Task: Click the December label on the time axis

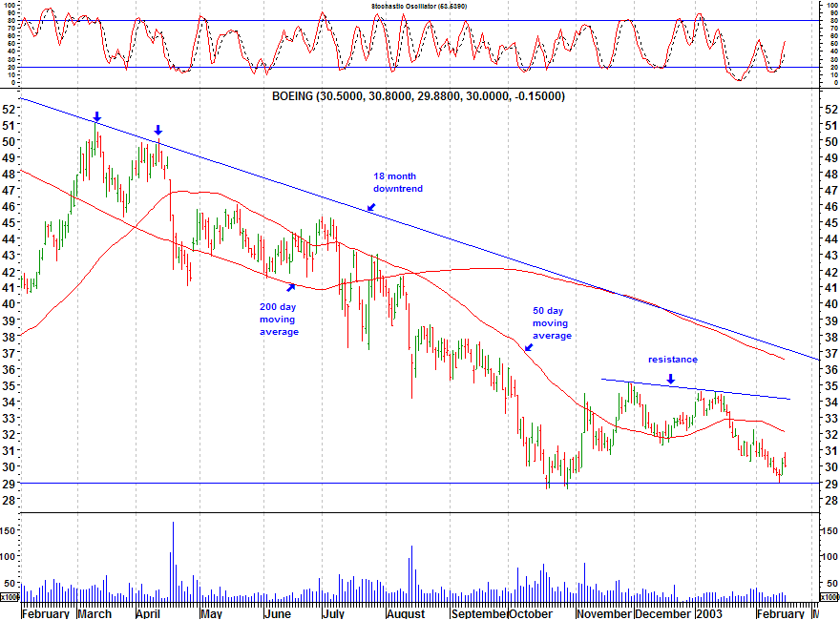Action: [663, 613]
